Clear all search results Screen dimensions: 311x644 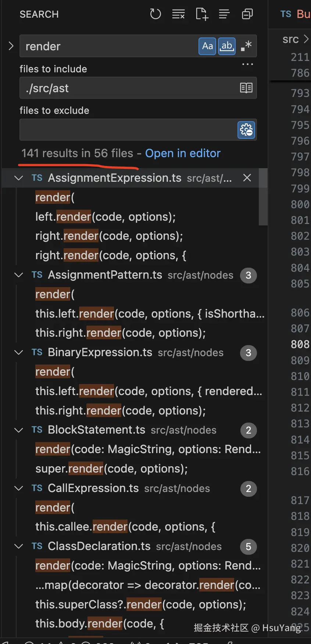178,14
